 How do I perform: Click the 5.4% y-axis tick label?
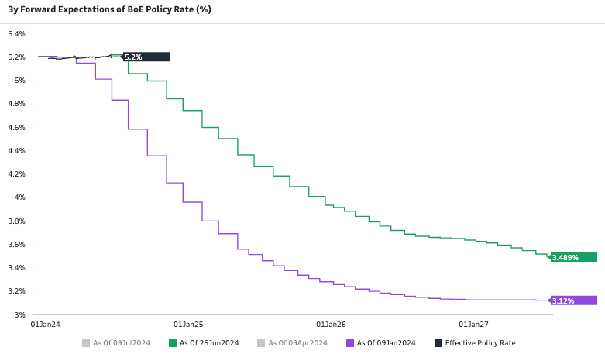point(17,34)
